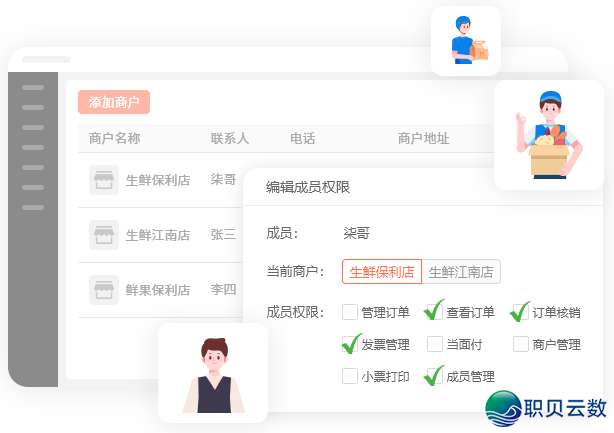614x433 pixels.
Task: Click the 编辑成员权限 dialog title
Action: tap(308, 187)
